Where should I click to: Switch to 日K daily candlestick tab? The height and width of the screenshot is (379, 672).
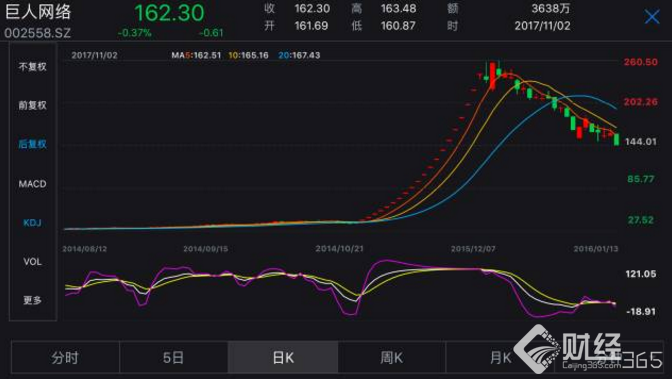pos(283,357)
